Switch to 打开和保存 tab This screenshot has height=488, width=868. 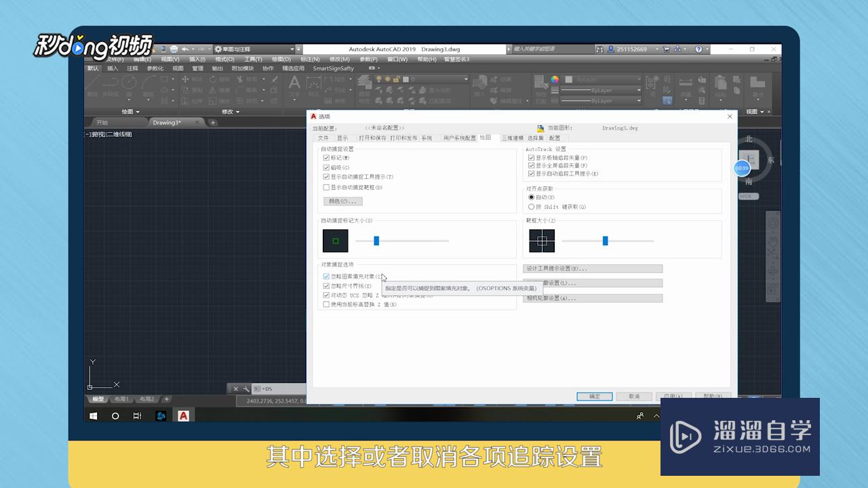pos(372,138)
